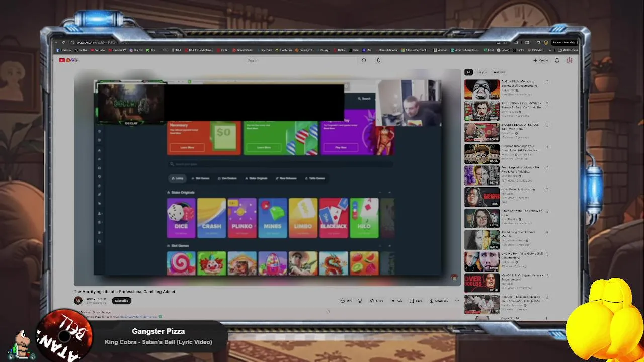The width and height of the screenshot is (644, 362).
Task: Subscribe to Turkey Tom channel
Action: pos(121,301)
